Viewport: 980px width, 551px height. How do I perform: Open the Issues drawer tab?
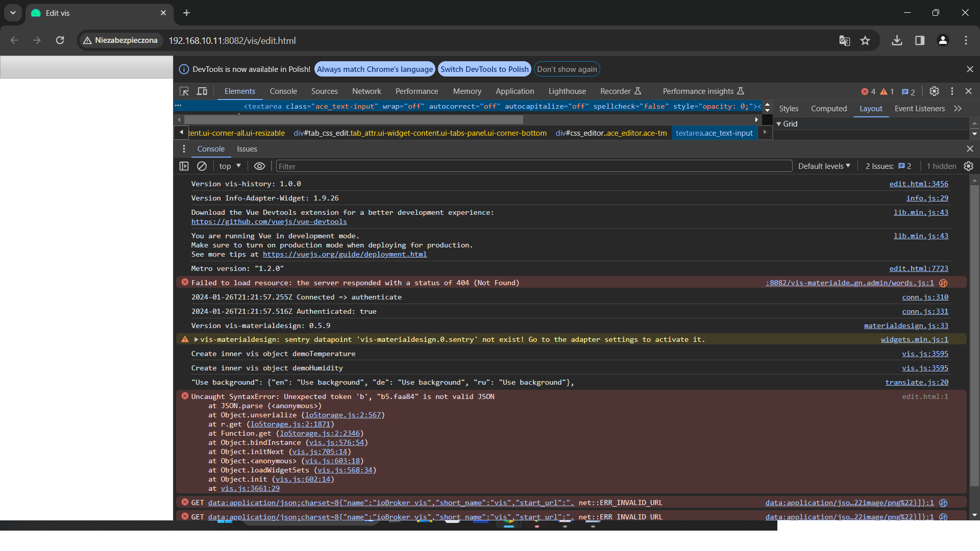coord(247,149)
